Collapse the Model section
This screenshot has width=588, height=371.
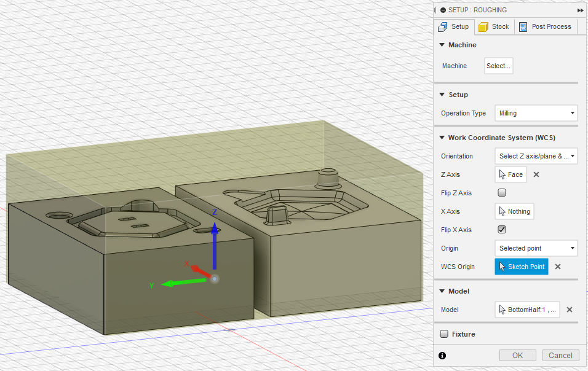tap(442, 291)
